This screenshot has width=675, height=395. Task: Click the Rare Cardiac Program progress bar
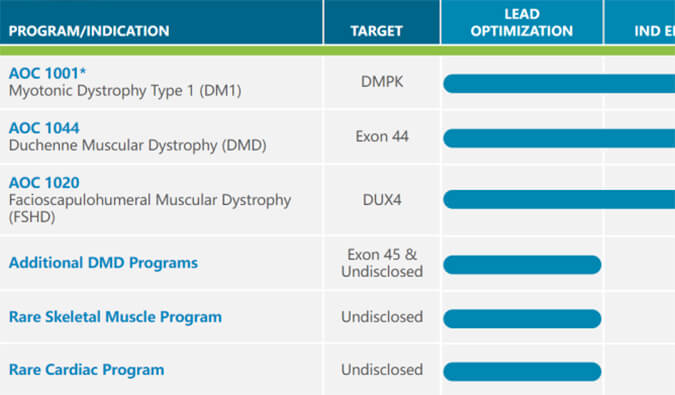[522, 372]
